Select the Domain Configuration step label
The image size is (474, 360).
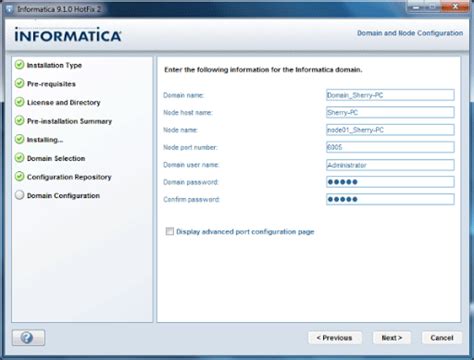pyautogui.click(x=63, y=196)
